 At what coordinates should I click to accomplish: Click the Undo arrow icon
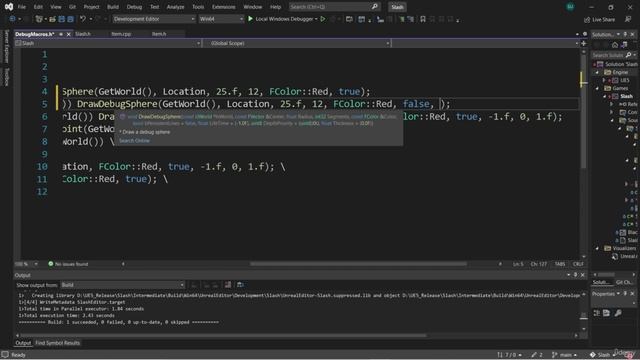[x=82, y=19]
